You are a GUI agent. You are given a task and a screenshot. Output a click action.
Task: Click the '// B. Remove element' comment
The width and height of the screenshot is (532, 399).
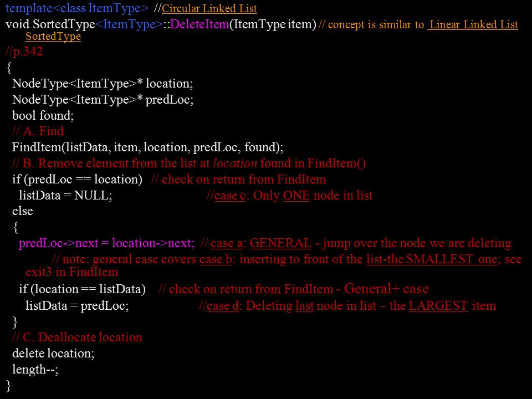(x=188, y=163)
